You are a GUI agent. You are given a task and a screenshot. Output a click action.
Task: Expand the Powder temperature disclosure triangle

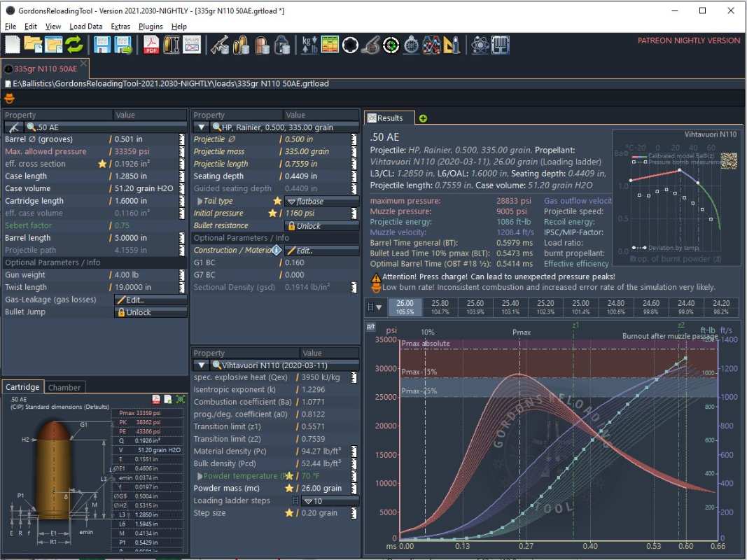coord(200,476)
